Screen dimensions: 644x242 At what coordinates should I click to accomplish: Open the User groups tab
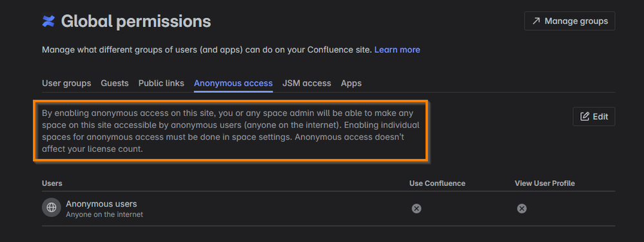click(x=66, y=83)
